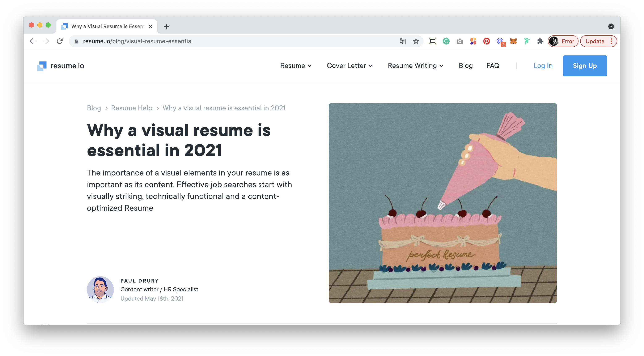
Task: Open the Grammarly extension icon
Action: pyautogui.click(x=446, y=41)
